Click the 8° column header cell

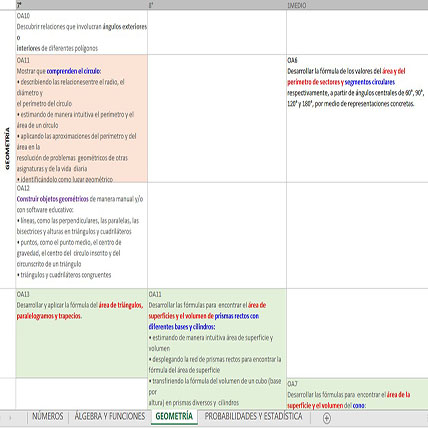[217, 5]
